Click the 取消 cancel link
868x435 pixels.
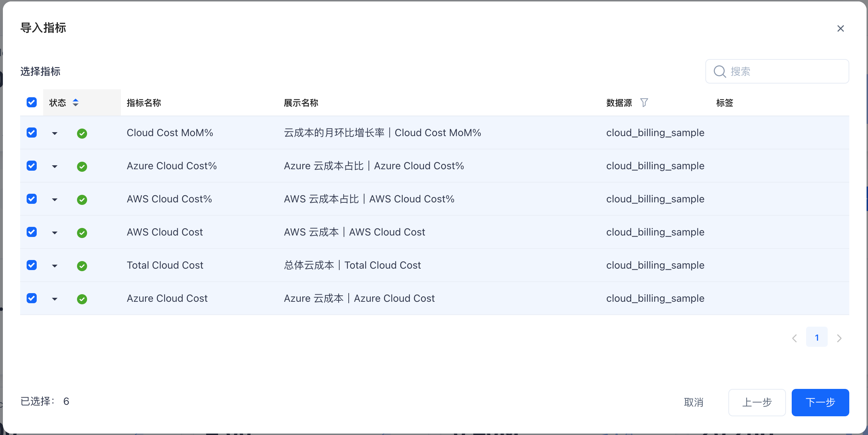pyautogui.click(x=693, y=402)
